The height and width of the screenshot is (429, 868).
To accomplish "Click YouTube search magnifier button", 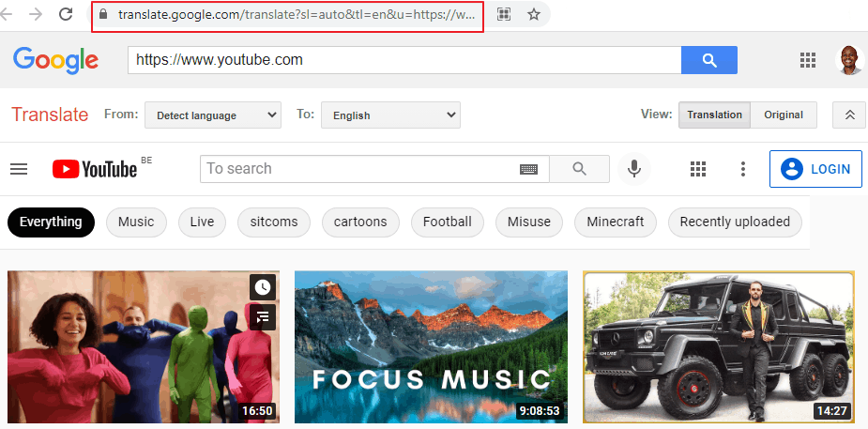I will click(x=579, y=169).
